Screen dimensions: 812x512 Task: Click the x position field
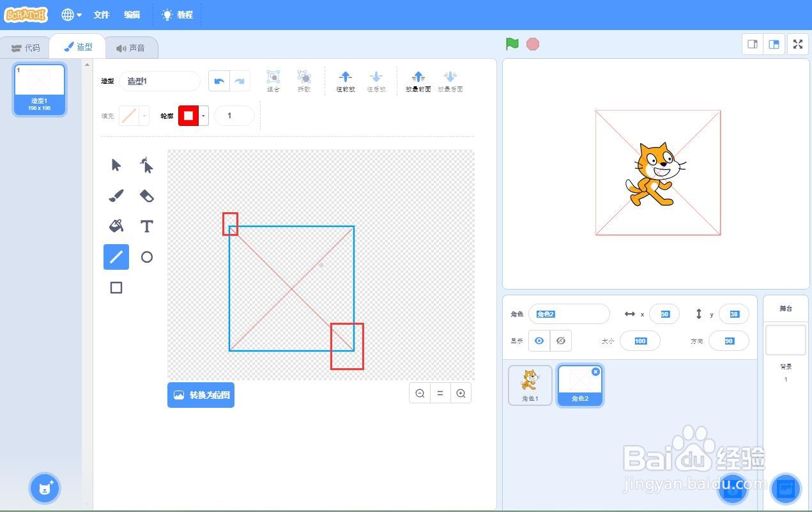coord(664,314)
